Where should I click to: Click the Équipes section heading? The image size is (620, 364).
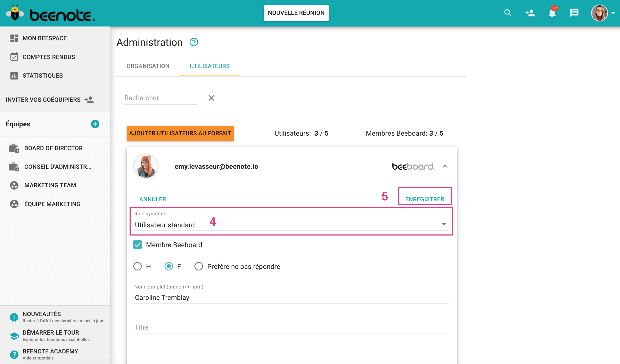point(18,124)
